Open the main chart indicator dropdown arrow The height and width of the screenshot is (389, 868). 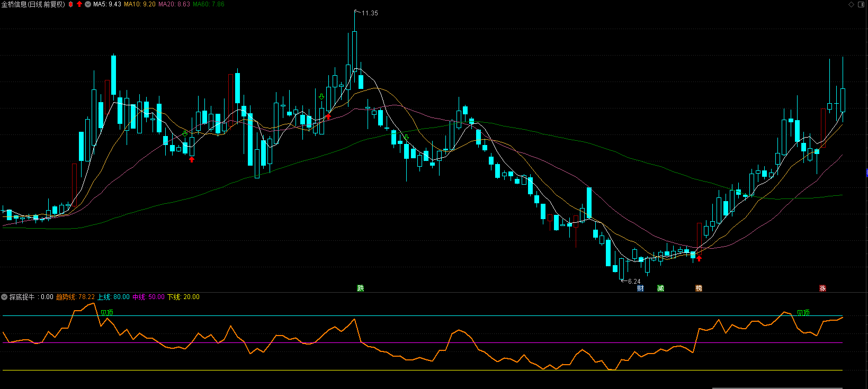[88, 4]
